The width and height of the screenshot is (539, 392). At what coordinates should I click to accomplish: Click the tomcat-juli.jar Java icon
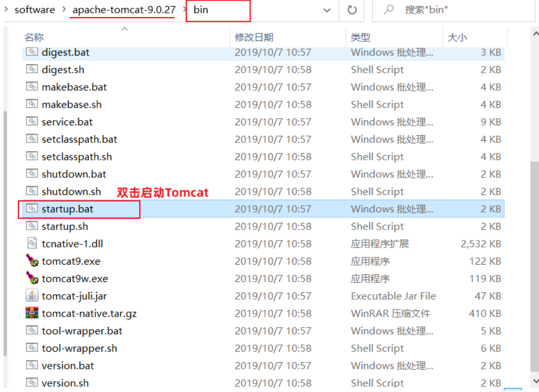[32, 296]
